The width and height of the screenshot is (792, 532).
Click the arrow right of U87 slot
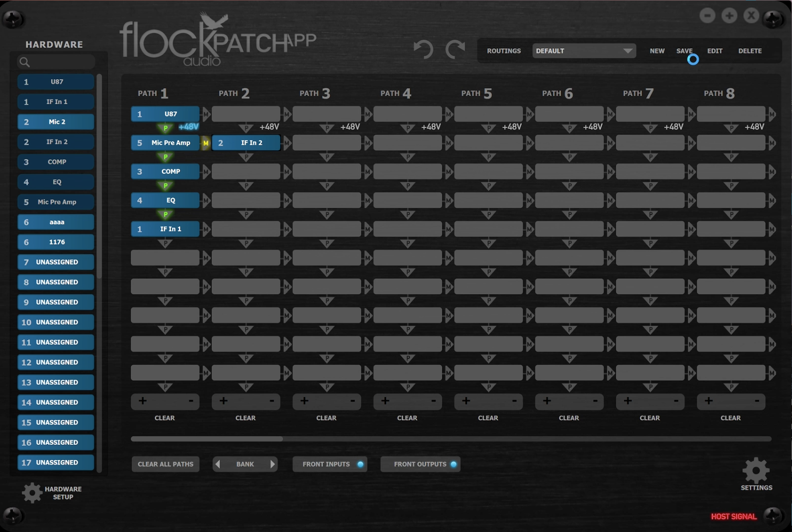[207, 114]
